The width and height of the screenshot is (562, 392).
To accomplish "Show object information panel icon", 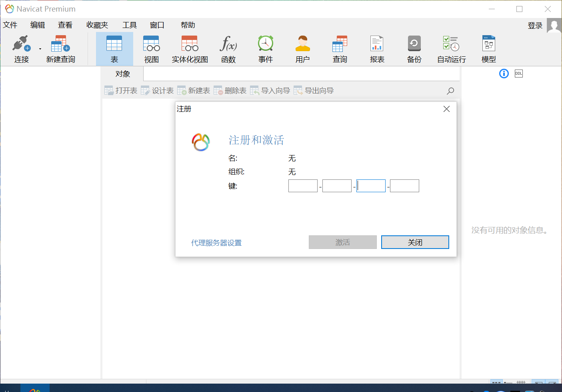I will (504, 74).
